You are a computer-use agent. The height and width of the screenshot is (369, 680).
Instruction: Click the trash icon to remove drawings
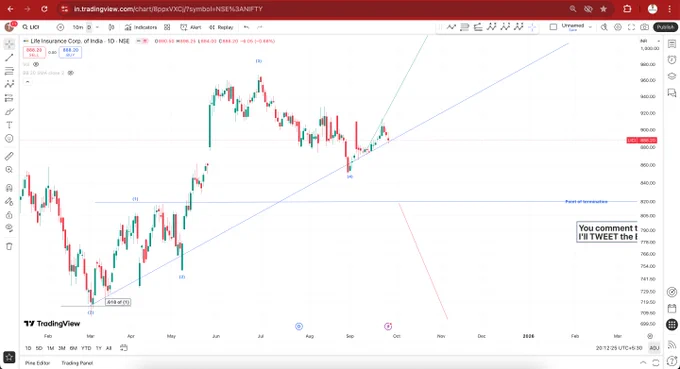[x=9, y=246]
